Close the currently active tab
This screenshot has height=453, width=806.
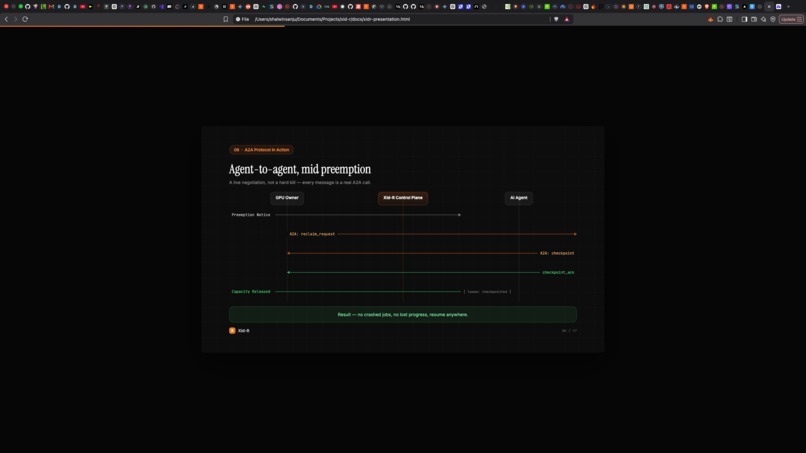(769, 7)
